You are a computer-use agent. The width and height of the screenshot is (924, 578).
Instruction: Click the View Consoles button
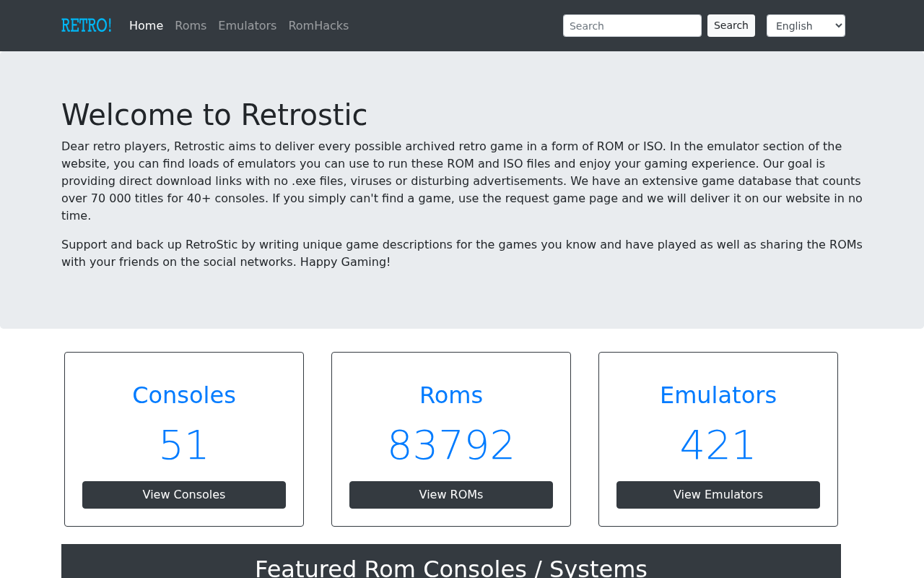(x=184, y=495)
